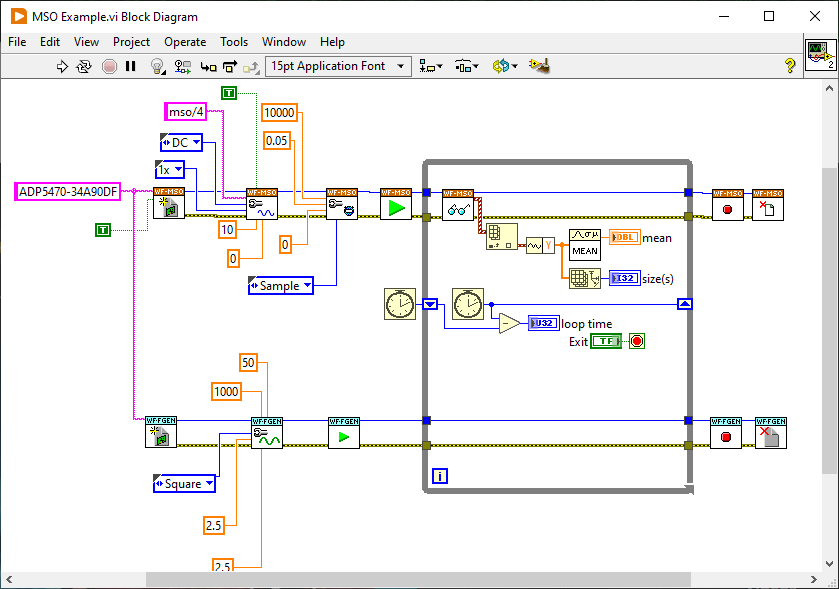
Task: Select the 0.05 numeric constant
Action: pyautogui.click(x=277, y=141)
